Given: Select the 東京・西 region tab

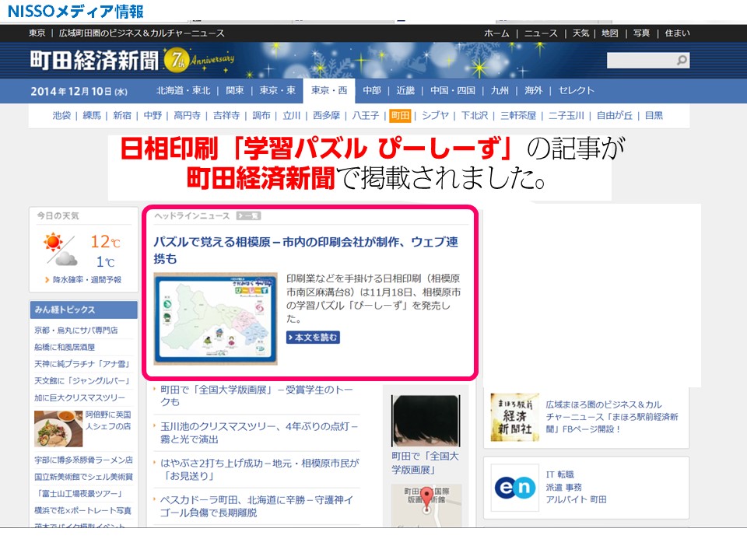Looking at the screenshot, I should point(328,90).
